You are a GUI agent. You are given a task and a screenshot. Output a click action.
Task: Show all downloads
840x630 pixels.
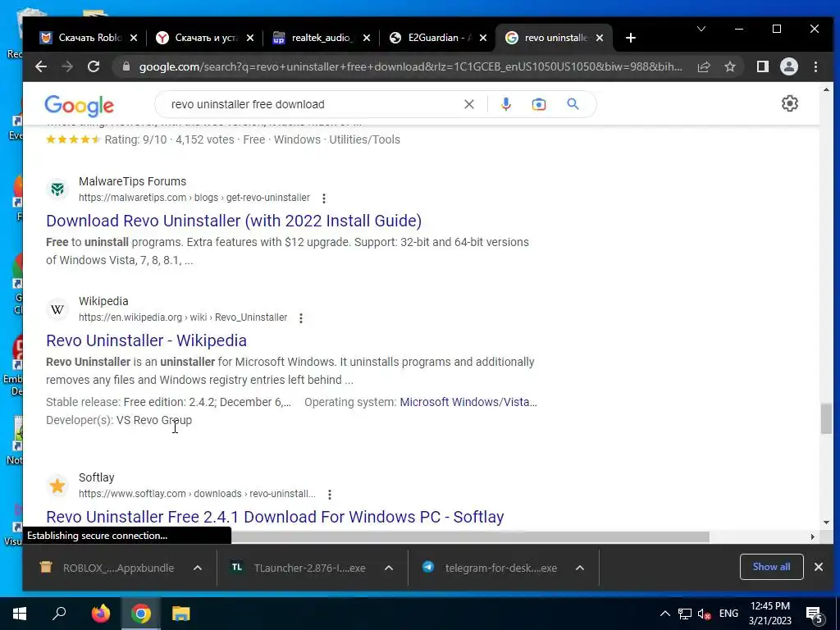click(771, 567)
